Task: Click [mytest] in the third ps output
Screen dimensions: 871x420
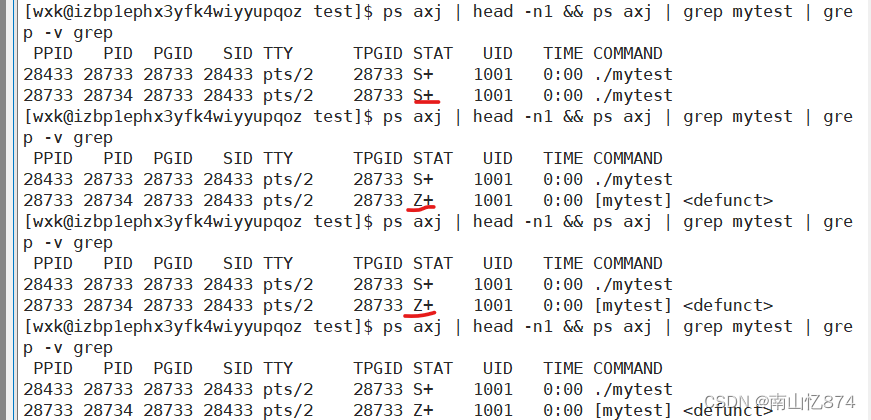Action: tap(633, 306)
